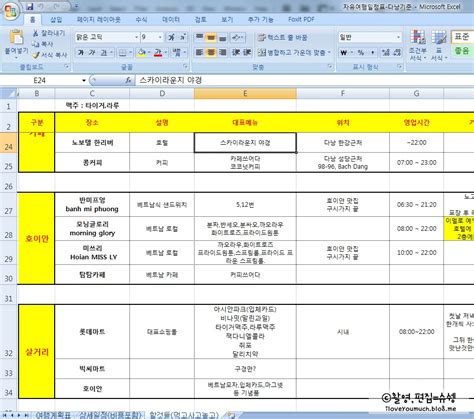Save workbook from quick access toolbar
The height and width of the screenshot is (419, 474).
(x=30, y=6)
